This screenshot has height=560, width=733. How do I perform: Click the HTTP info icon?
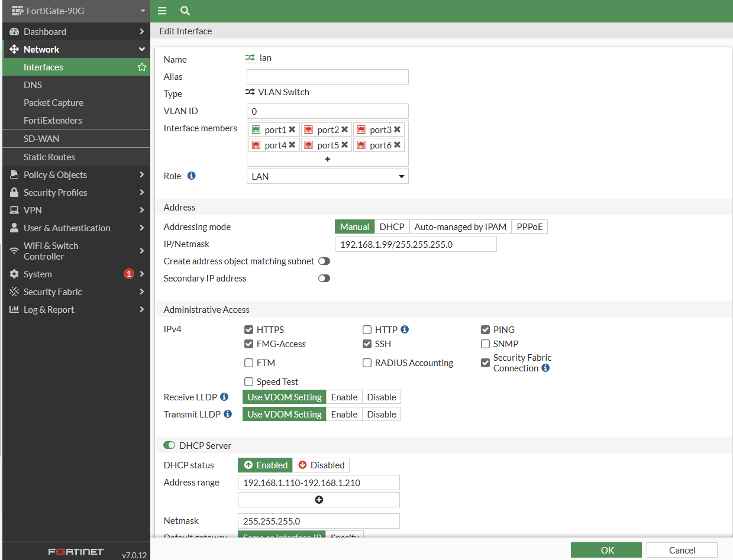pos(405,329)
